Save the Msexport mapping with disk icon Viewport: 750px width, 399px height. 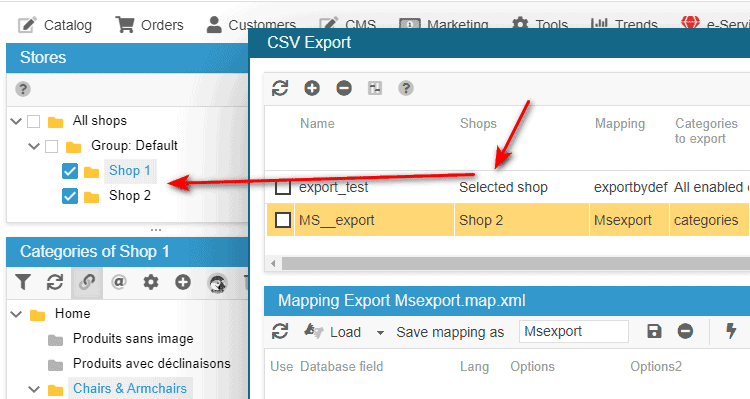[x=654, y=332]
